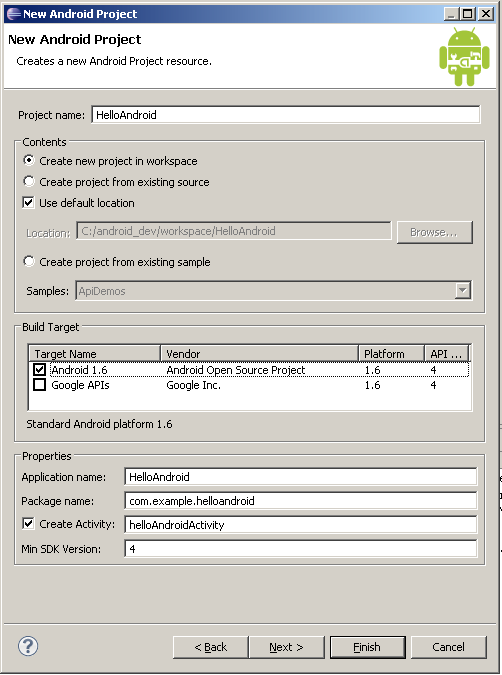Click the help question mark icon

28,646
